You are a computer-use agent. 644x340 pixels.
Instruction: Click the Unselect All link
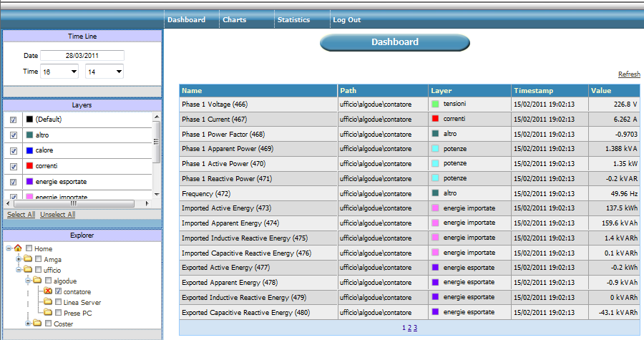57,215
